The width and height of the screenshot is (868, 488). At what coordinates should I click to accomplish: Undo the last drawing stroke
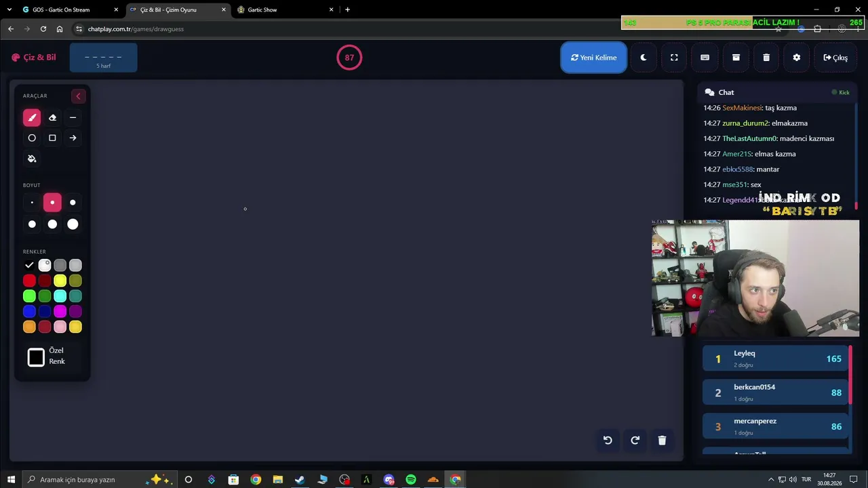608,440
